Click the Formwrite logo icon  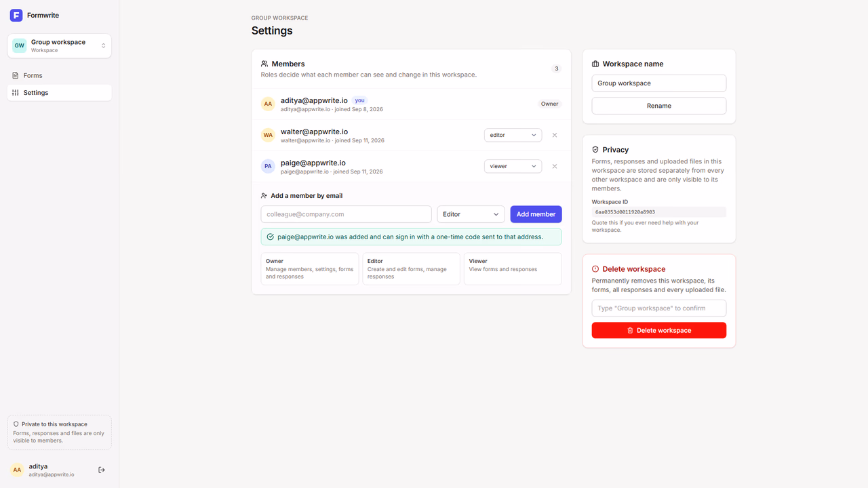16,15
